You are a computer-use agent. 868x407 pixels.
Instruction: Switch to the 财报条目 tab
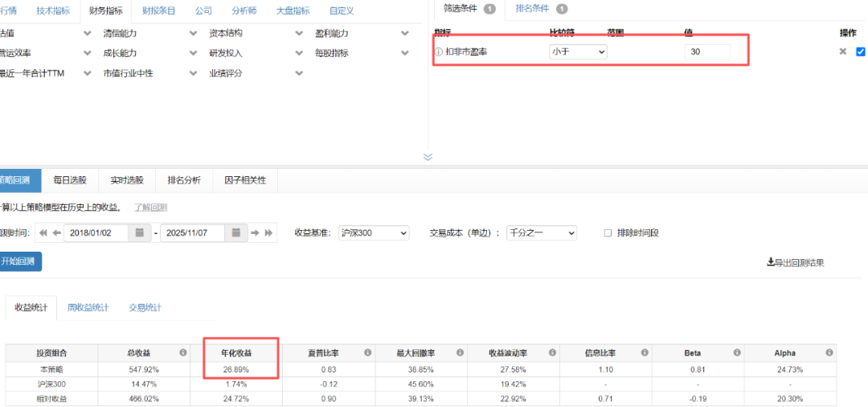158,10
